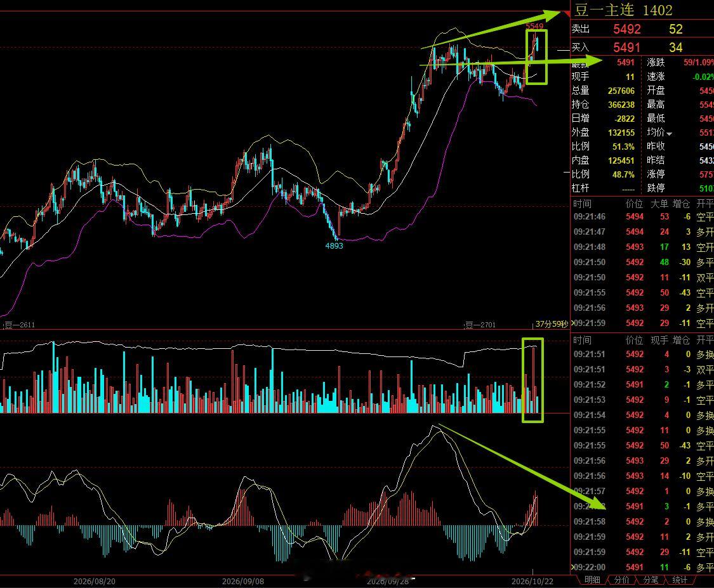Click the 杠杆 label
The height and width of the screenshot is (588, 714).
[581, 188]
